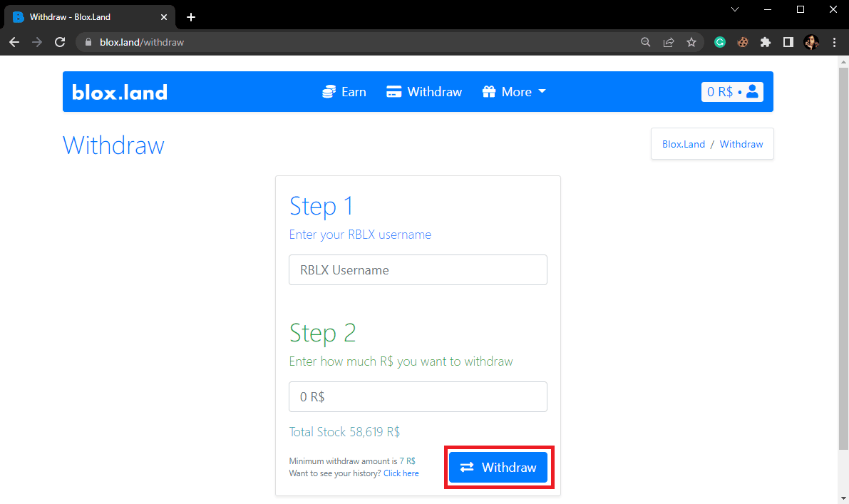The width and height of the screenshot is (849, 504).
Task: Focus the RBLX Username input field
Action: 418,269
